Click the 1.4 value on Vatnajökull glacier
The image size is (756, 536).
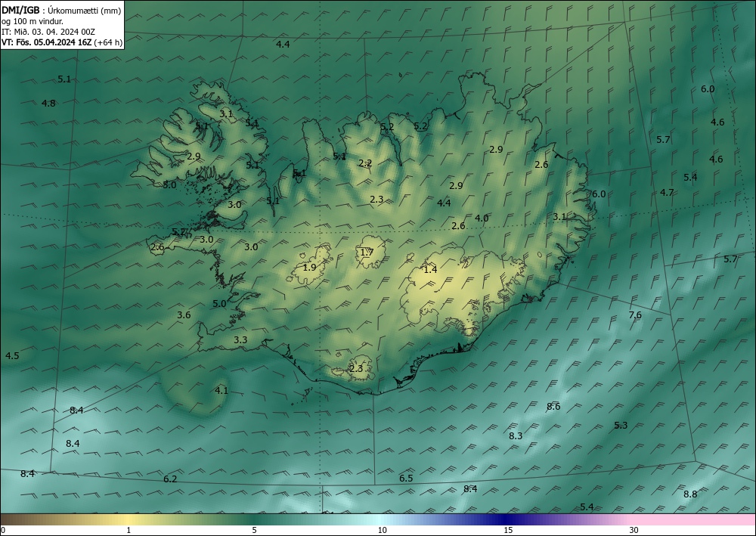(430, 270)
